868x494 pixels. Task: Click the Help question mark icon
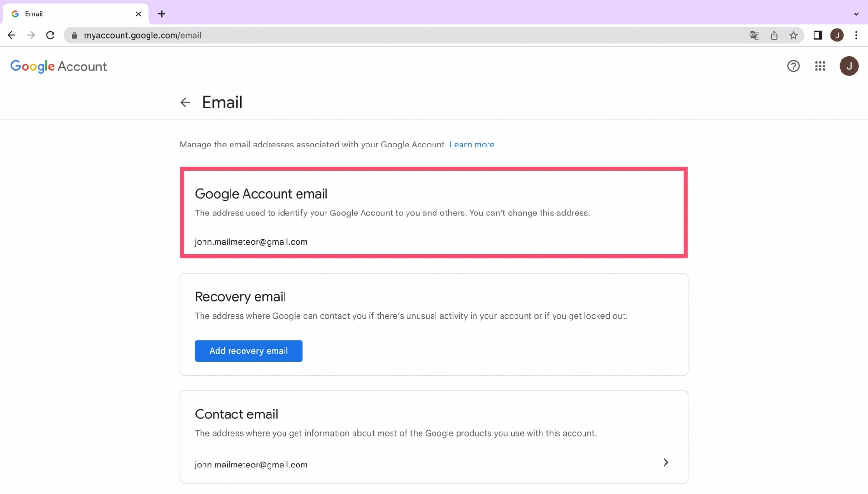(793, 66)
